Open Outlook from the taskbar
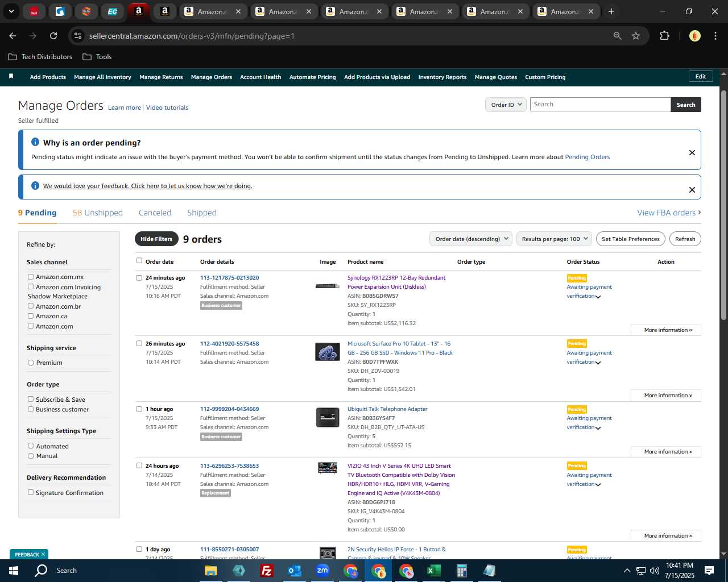 [295, 571]
